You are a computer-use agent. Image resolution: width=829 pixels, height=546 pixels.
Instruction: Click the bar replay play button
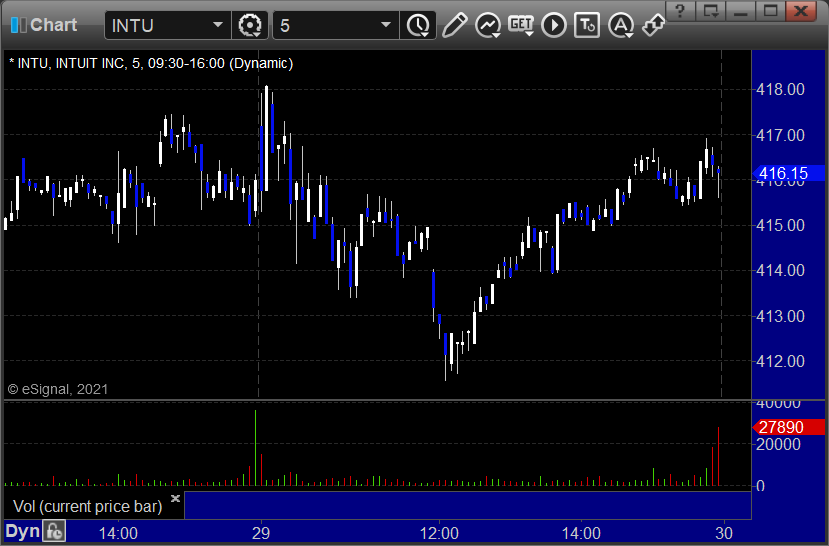click(x=554, y=25)
